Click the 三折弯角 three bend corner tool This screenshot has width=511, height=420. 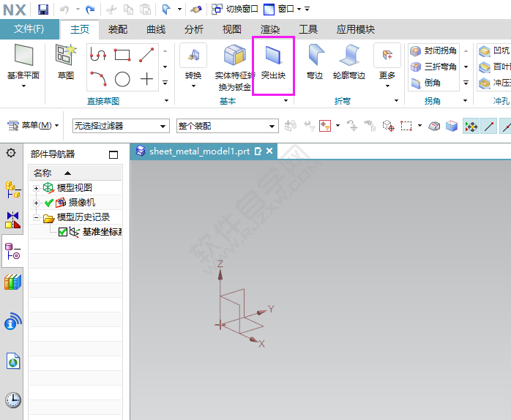433,67
